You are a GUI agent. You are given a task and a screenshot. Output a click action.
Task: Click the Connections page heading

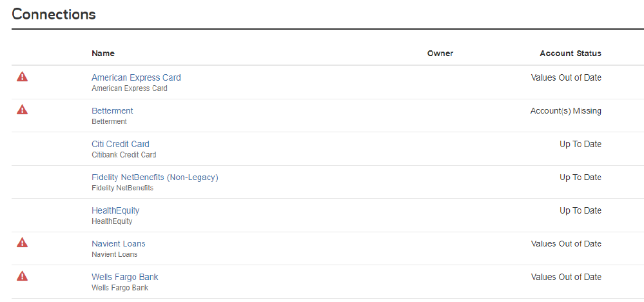[x=54, y=14]
